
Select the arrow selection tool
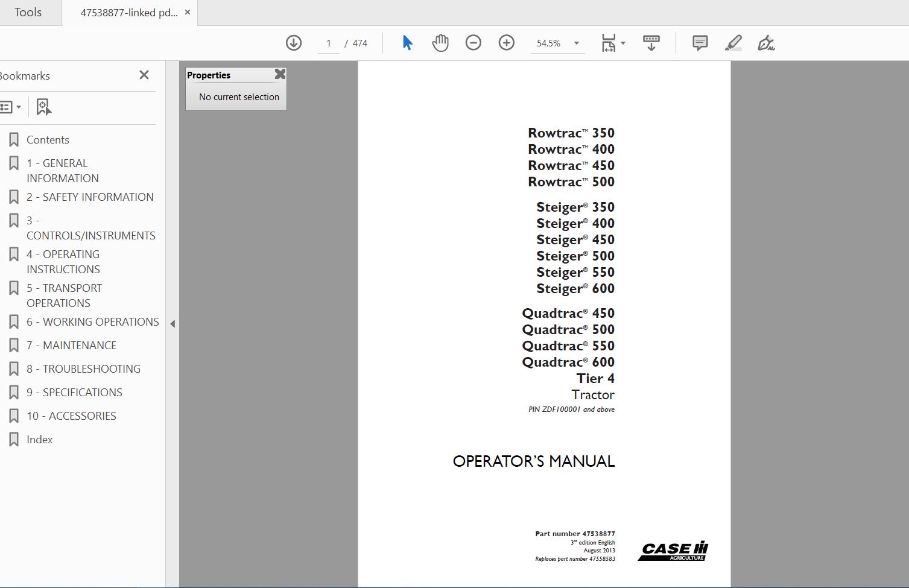tap(407, 43)
